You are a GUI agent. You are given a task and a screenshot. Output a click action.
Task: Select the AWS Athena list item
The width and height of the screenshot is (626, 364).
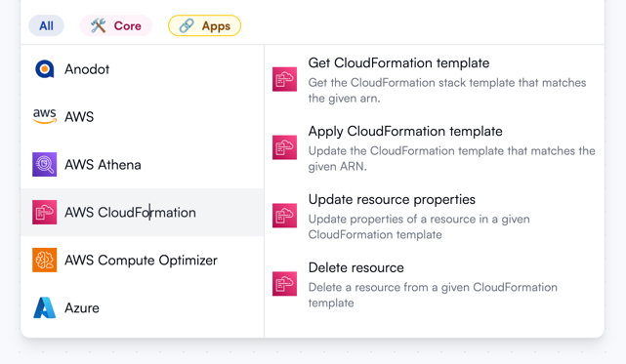coord(143,165)
